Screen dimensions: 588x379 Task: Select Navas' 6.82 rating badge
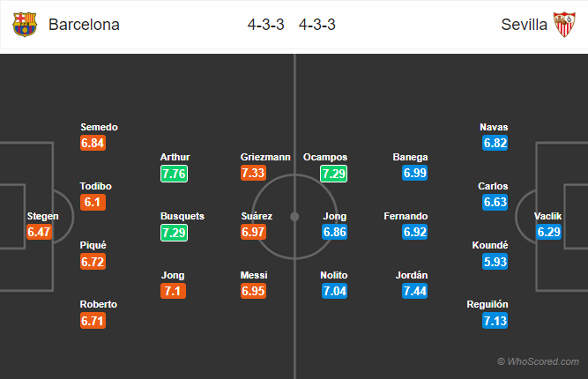click(x=495, y=143)
